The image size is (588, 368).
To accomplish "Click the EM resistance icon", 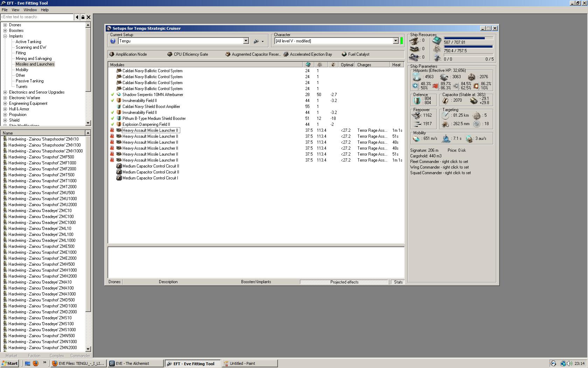I will (x=415, y=86).
